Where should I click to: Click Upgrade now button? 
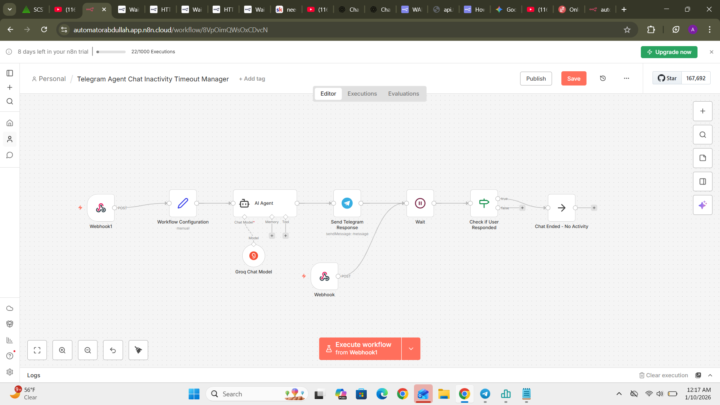click(x=669, y=52)
